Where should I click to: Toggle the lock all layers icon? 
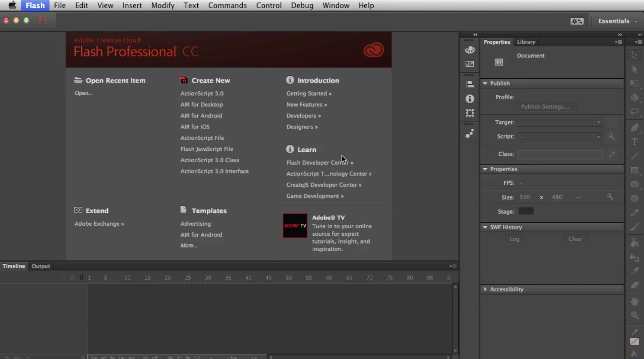73,278
